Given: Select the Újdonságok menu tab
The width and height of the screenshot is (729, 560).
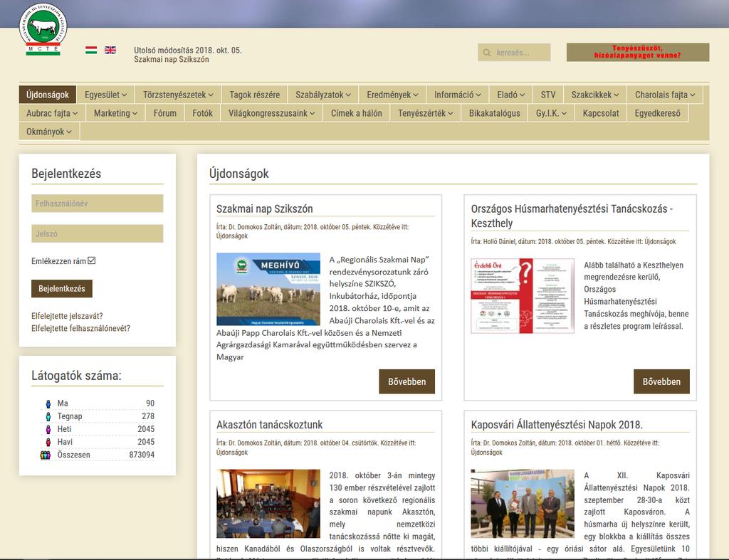Looking at the screenshot, I should coord(48,95).
